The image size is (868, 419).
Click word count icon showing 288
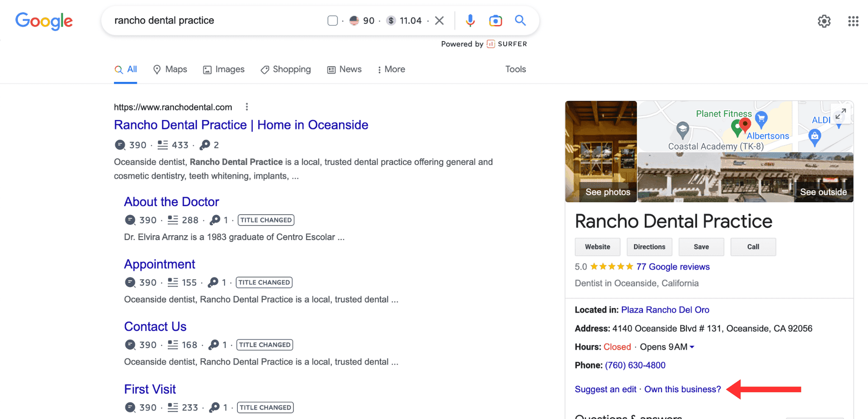pos(173,220)
